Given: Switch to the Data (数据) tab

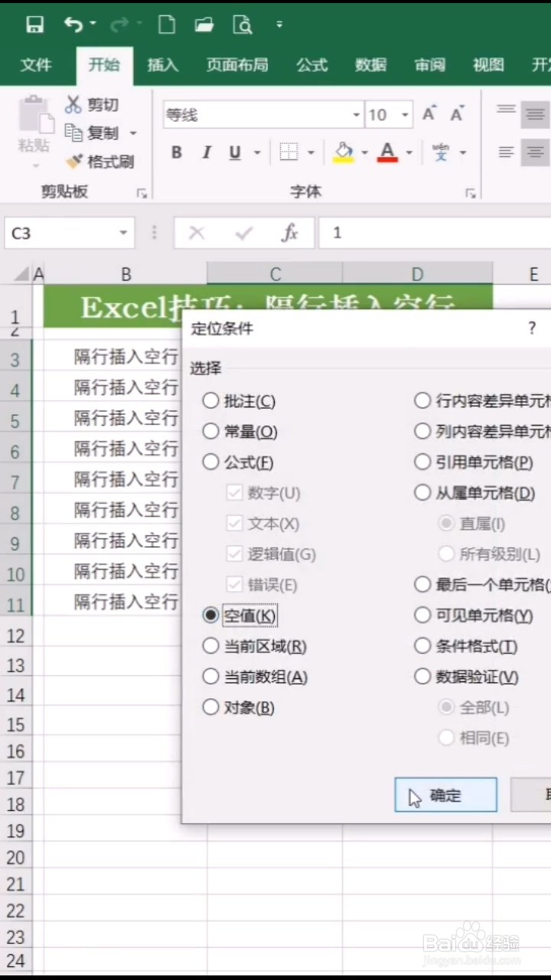Looking at the screenshot, I should tap(370, 65).
